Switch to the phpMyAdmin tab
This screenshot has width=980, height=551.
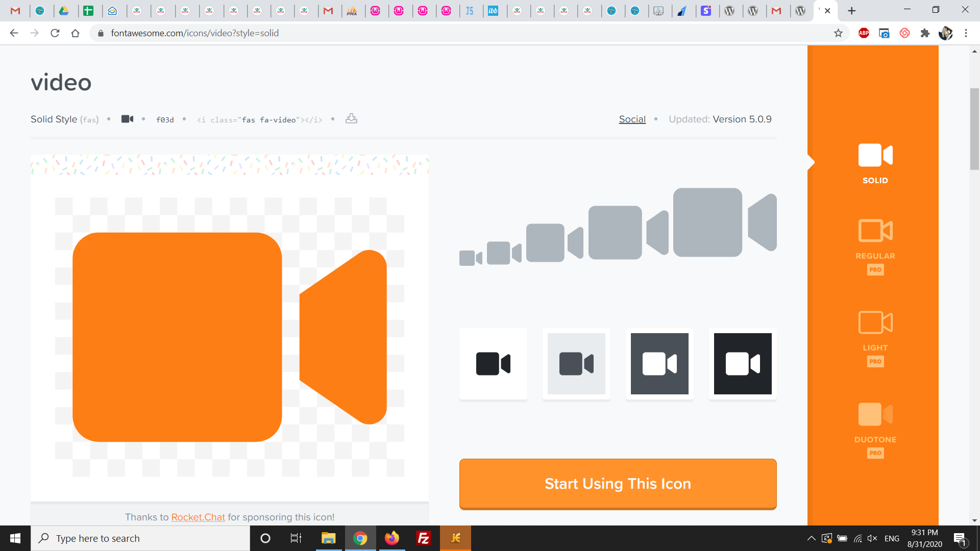pyautogui.click(x=352, y=11)
